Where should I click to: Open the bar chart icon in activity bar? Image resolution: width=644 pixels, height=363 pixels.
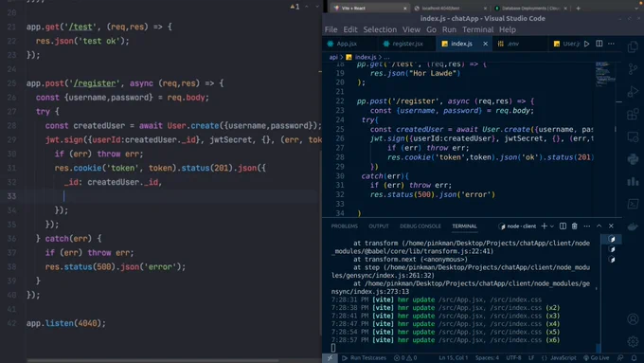(x=633, y=181)
